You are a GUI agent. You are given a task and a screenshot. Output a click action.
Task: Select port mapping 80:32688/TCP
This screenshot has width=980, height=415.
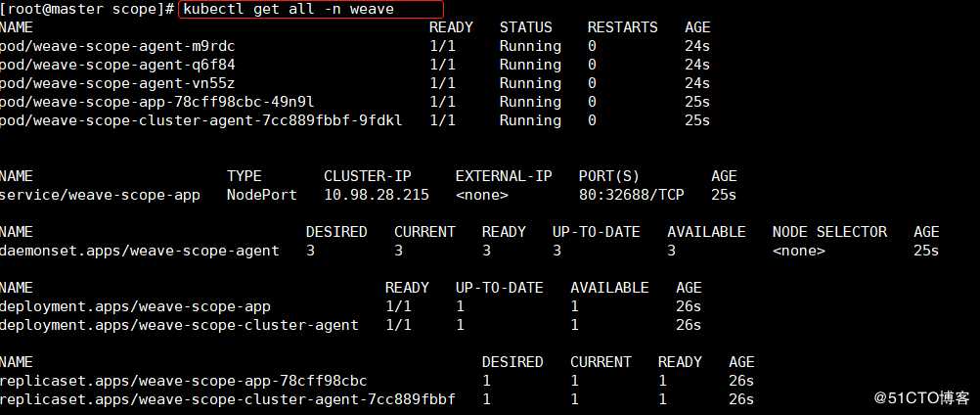631,195
